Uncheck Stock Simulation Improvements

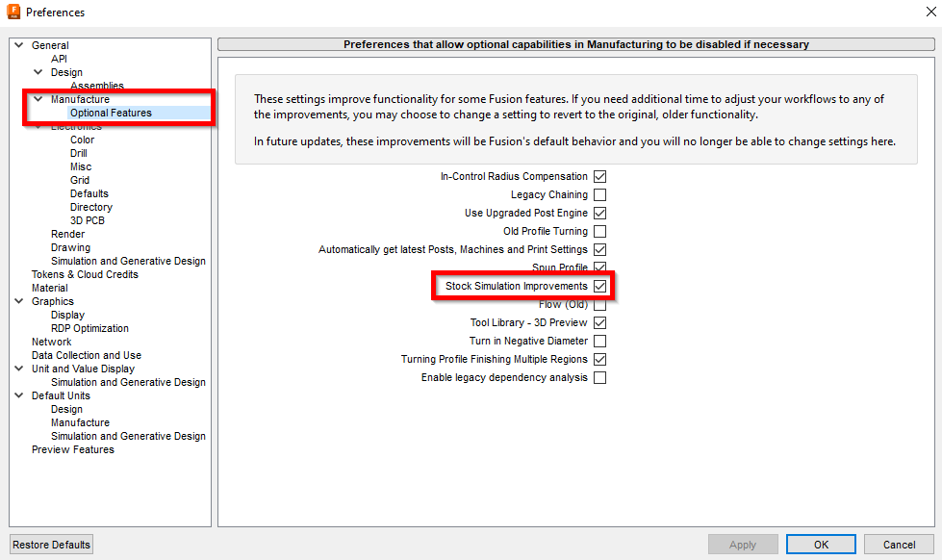click(x=600, y=286)
